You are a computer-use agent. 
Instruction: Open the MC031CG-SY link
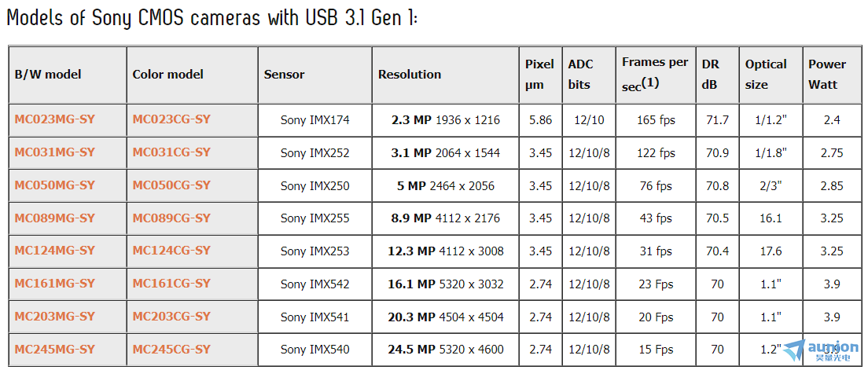click(x=171, y=152)
